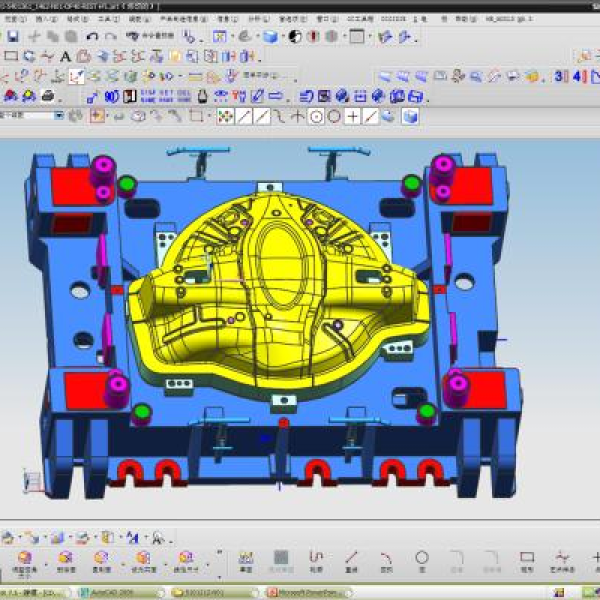Select the Line tool in bottom toolbar

(351, 557)
